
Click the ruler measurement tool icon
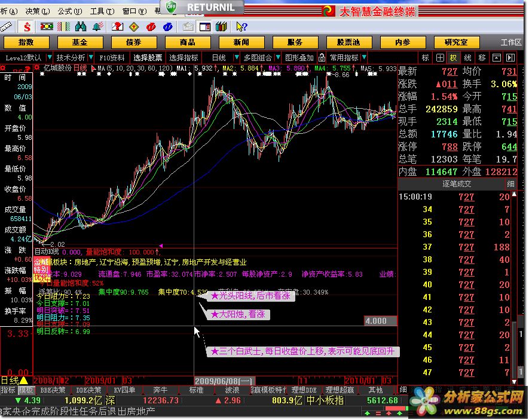click(6, 27)
